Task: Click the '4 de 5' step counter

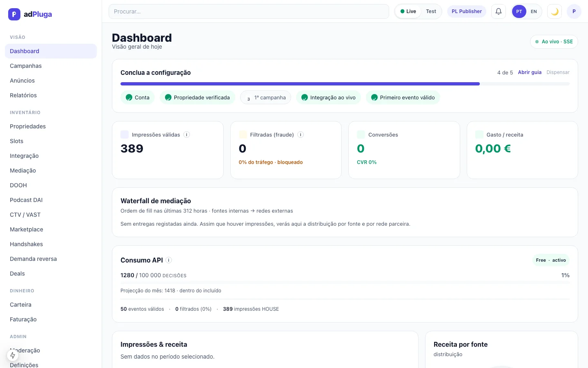Action: pyautogui.click(x=505, y=72)
